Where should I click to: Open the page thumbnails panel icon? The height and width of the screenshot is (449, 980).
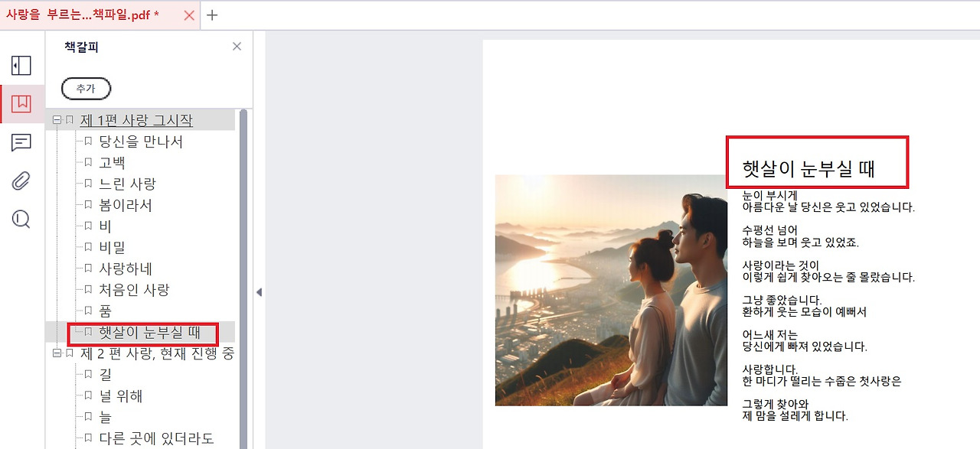[x=21, y=66]
